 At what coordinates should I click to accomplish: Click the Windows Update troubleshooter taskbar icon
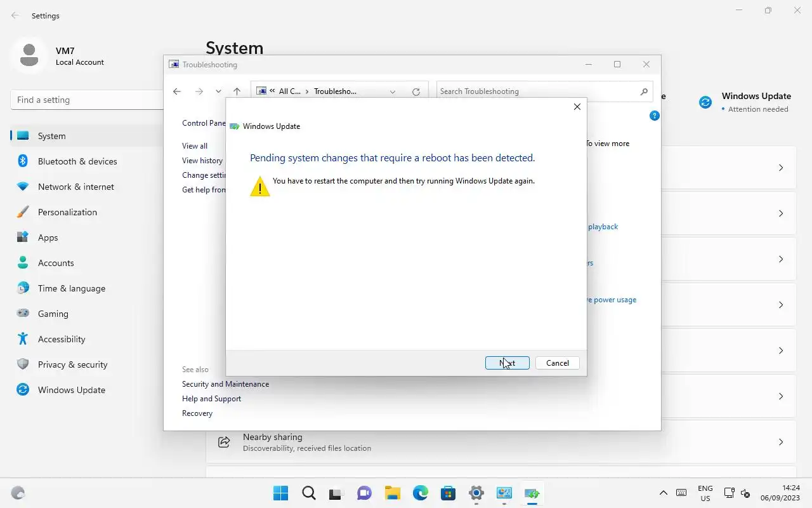click(532, 493)
